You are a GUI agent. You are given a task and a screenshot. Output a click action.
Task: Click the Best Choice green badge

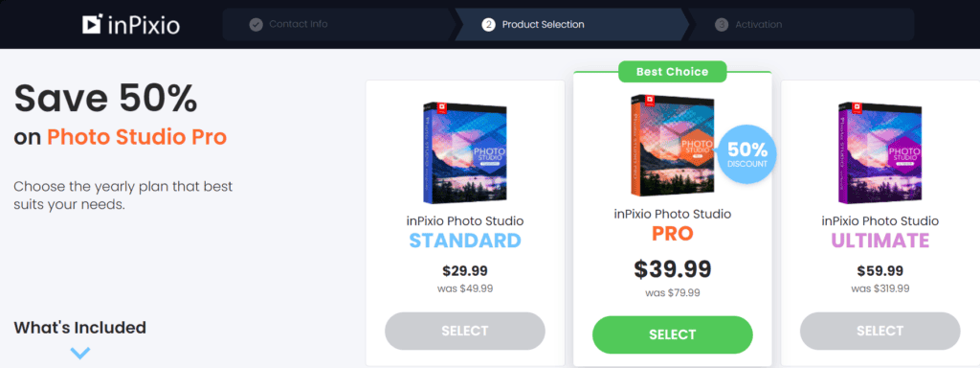673,71
